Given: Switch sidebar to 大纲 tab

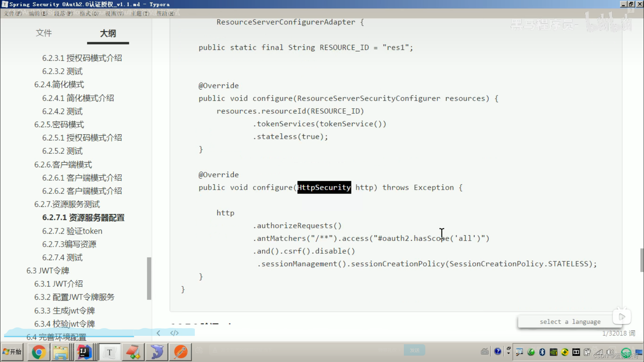Looking at the screenshot, I should coord(108,33).
